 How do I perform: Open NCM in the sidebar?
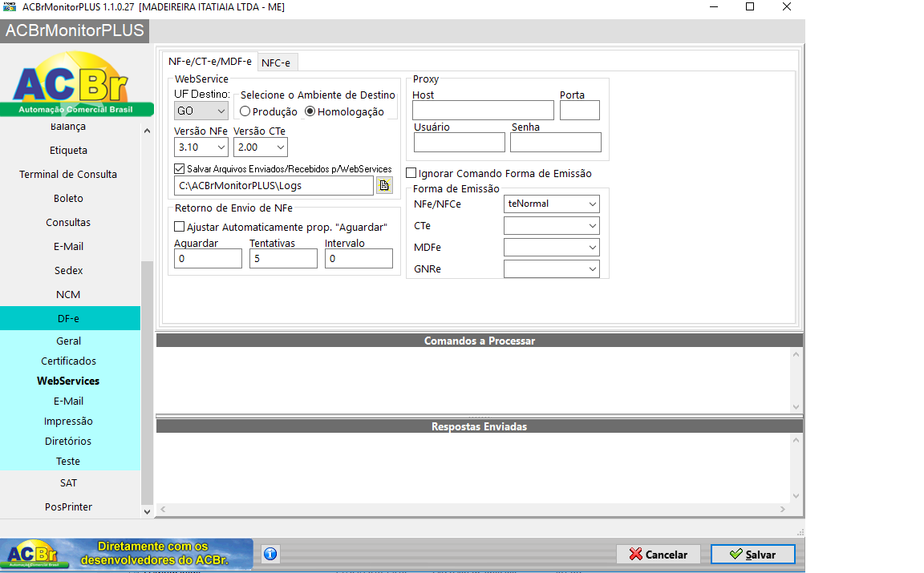tap(68, 294)
